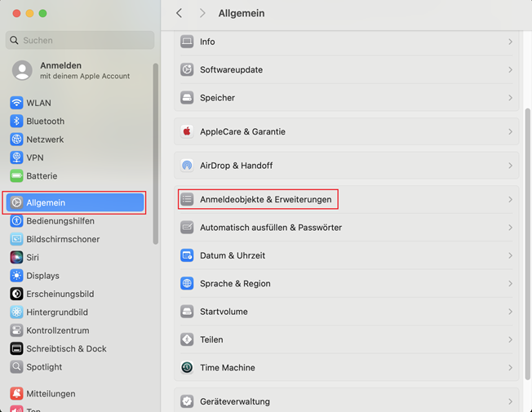
Task: Click the Schreibtisch & Dock icon
Action: pyautogui.click(x=16, y=349)
